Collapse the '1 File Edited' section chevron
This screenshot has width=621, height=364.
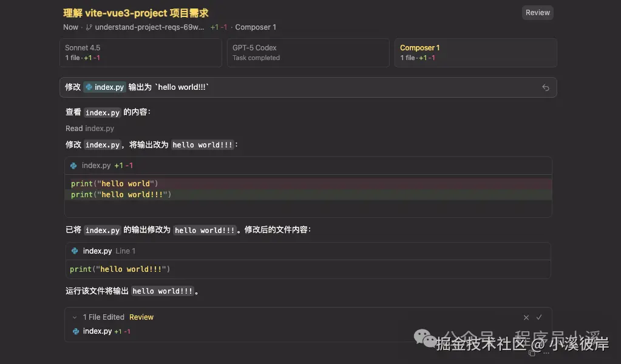click(75, 317)
